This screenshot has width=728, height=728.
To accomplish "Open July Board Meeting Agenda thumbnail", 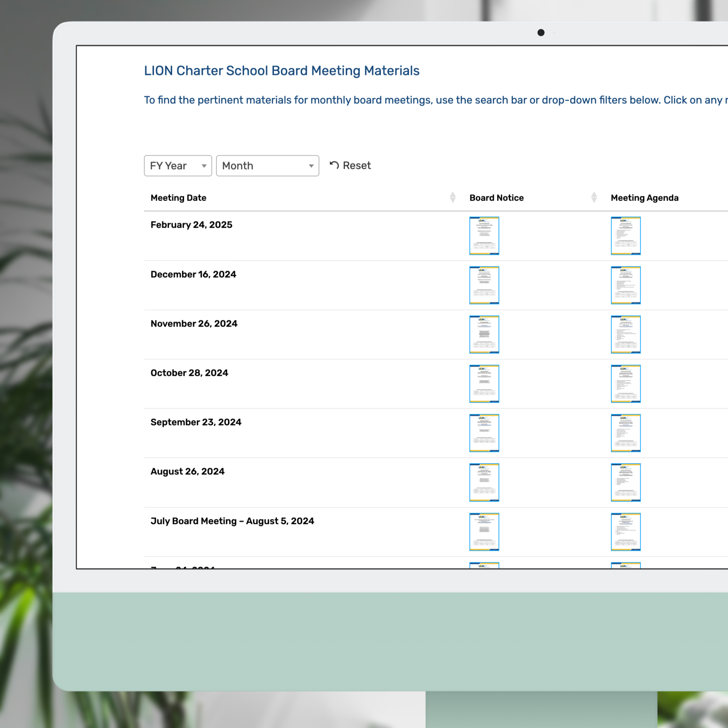I will [x=625, y=531].
